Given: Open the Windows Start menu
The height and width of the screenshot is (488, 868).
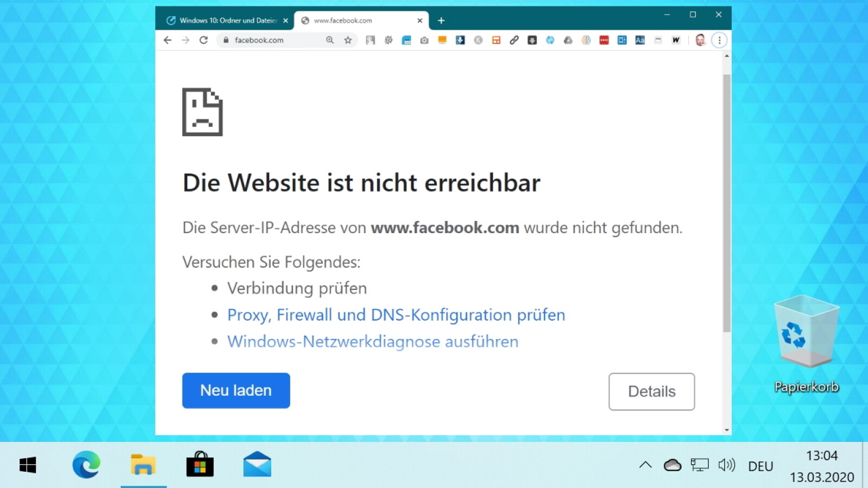Looking at the screenshot, I should (x=28, y=465).
